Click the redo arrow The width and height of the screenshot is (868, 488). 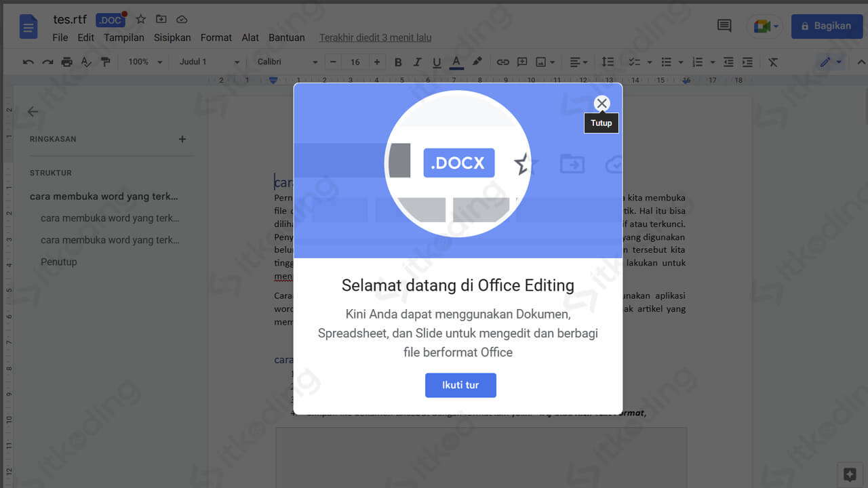click(x=47, y=62)
